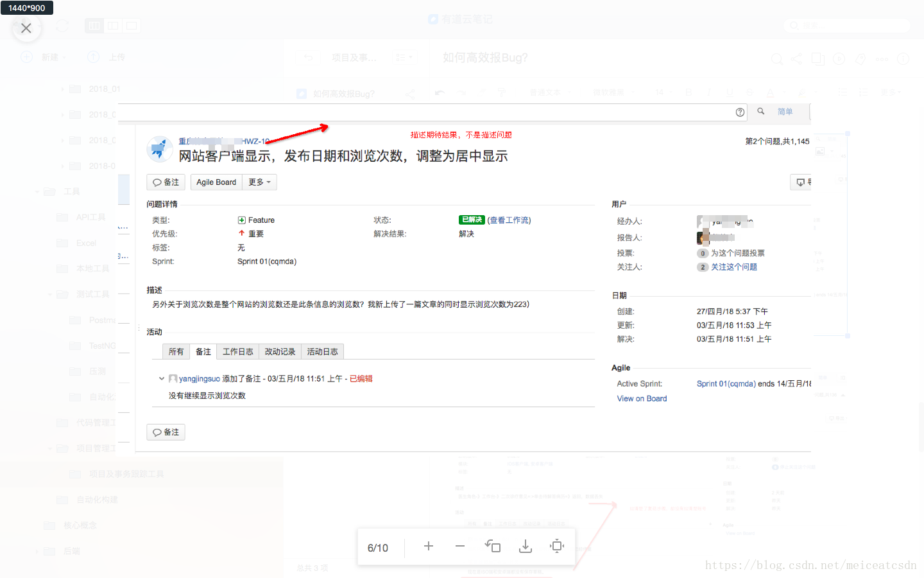Viewport: 924px width, 578px height.
Task: Select the 工作日志 tab
Action: tap(237, 352)
